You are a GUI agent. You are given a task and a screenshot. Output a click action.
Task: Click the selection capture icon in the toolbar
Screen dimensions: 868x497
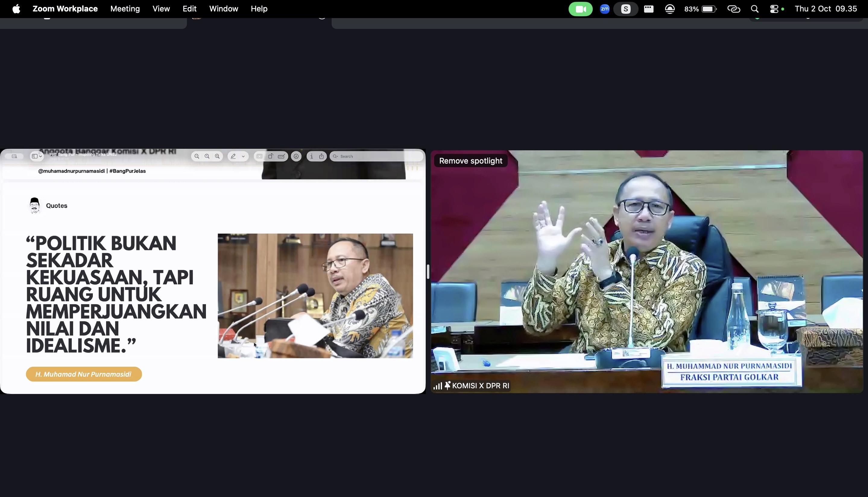coord(260,156)
